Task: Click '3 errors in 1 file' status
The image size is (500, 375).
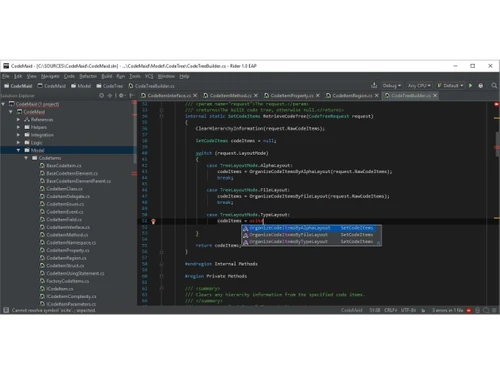Action: [x=448, y=310]
